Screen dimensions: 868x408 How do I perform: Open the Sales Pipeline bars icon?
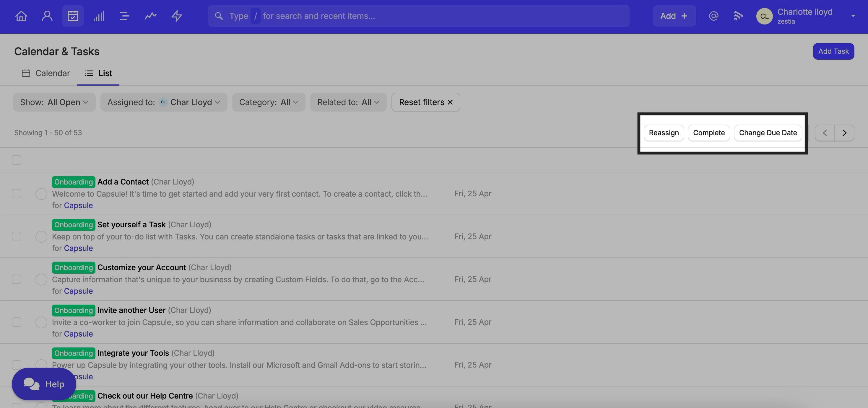(x=99, y=16)
